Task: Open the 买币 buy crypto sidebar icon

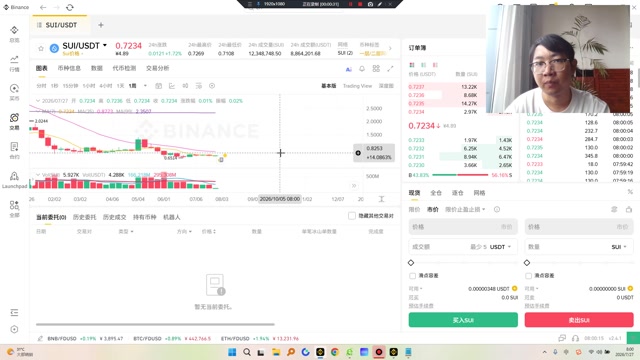Action: tap(14, 89)
